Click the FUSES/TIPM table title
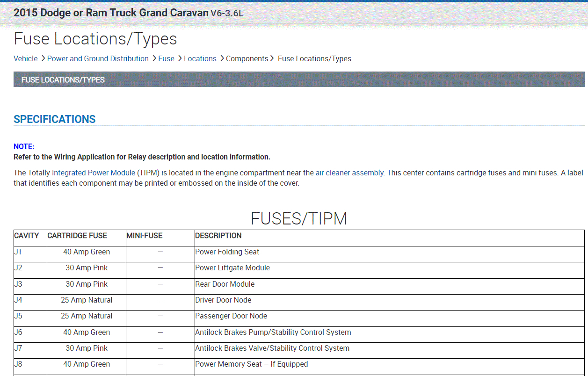The image size is (588, 376). pos(299,218)
